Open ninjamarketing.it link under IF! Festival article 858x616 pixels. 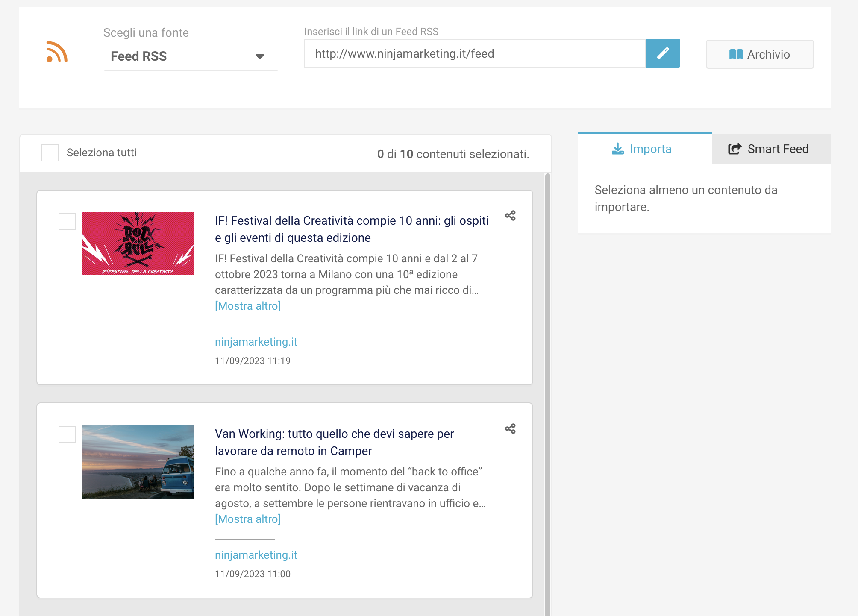[256, 342]
